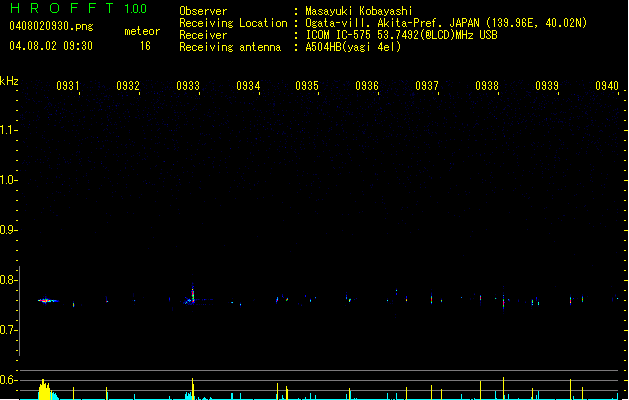
Task: Click the 0939 time axis label
Action: click(x=547, y=86)
